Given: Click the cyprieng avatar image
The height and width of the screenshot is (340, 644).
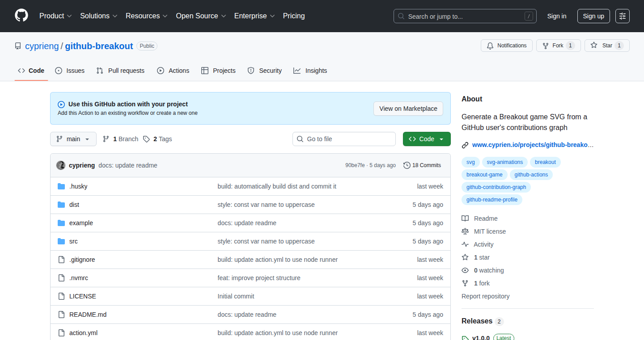Looking at the screenshot, I should click(x=61, y=165).
